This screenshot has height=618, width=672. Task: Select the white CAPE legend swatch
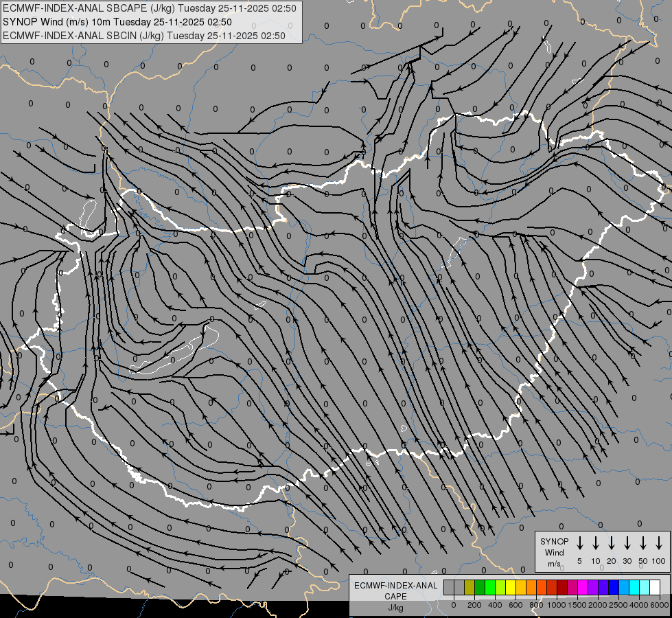(x=656, y=587)
